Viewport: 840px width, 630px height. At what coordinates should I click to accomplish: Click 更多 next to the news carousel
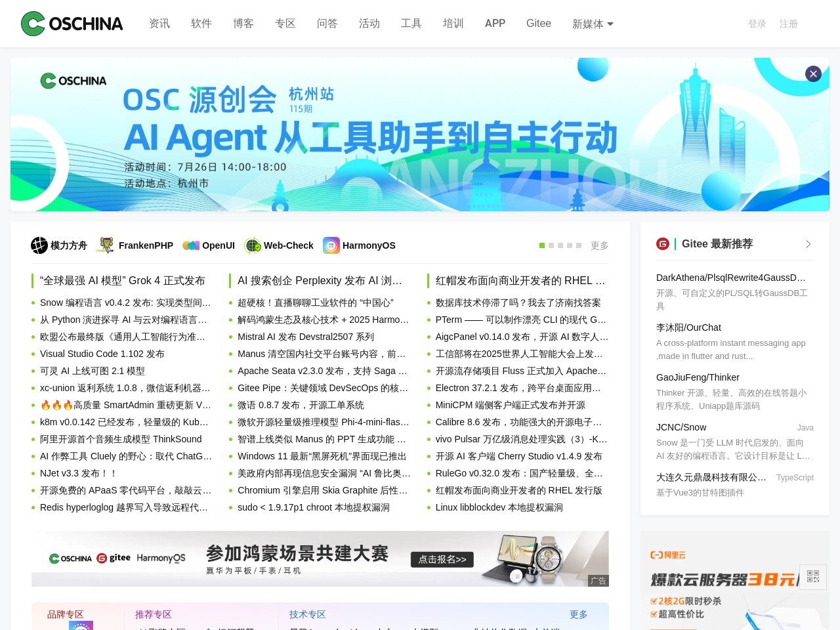click(599, 245)
